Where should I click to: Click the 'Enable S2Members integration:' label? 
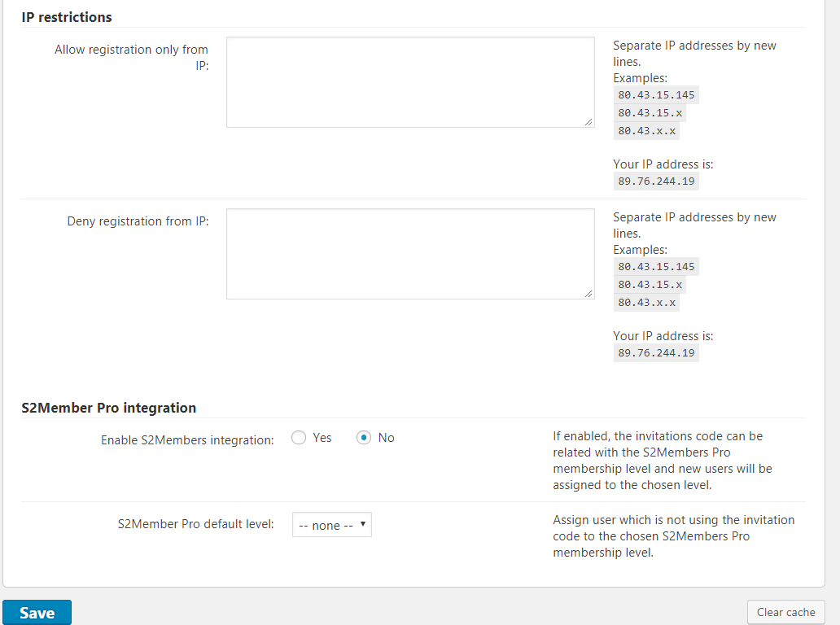187,440
